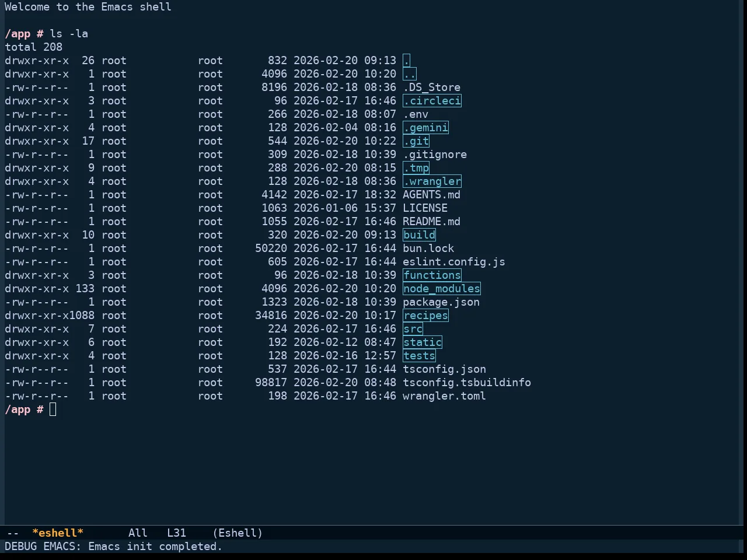Open the node_modules directory link
Screen dimensions: 747x560
click(x=442, y=289)
